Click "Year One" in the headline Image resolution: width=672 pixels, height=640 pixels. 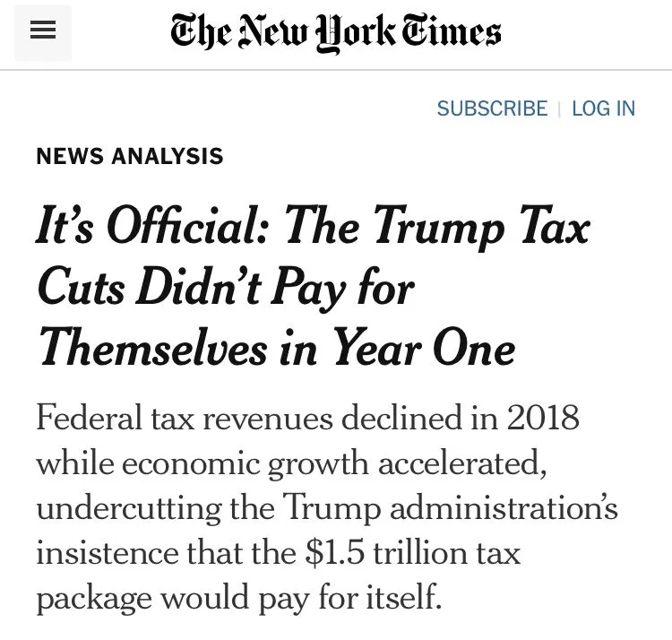(x=424, y=346)
